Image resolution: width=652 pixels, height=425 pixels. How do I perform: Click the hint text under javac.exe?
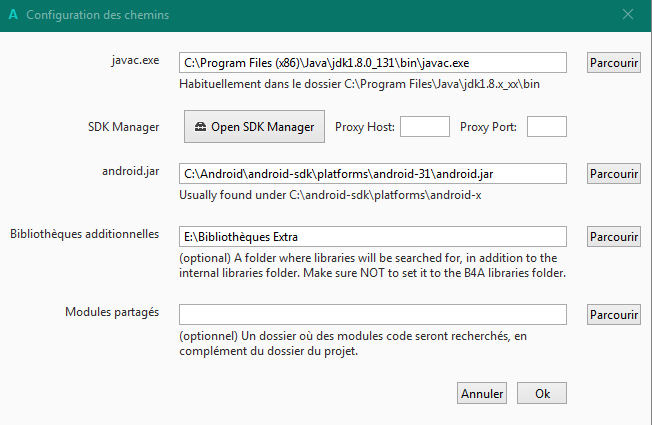tap(366, 84)
